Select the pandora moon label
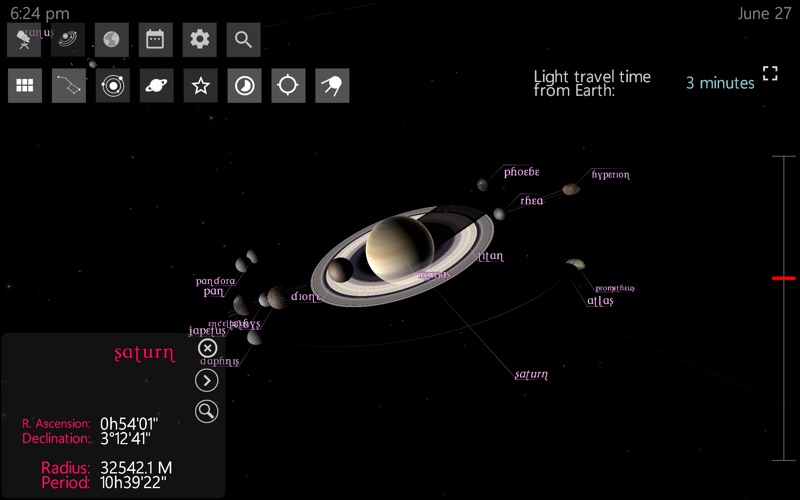The height and width of the screenshot is (500, 800). coord(215,281)
